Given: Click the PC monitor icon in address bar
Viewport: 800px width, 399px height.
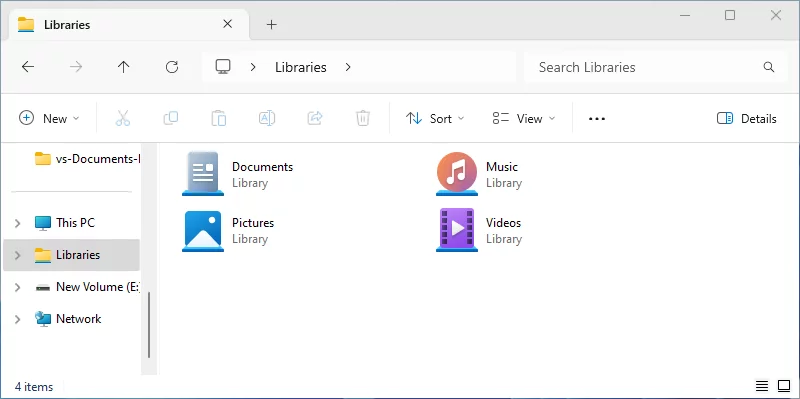Looking at the screenshot, I should [x=223, y=67].
